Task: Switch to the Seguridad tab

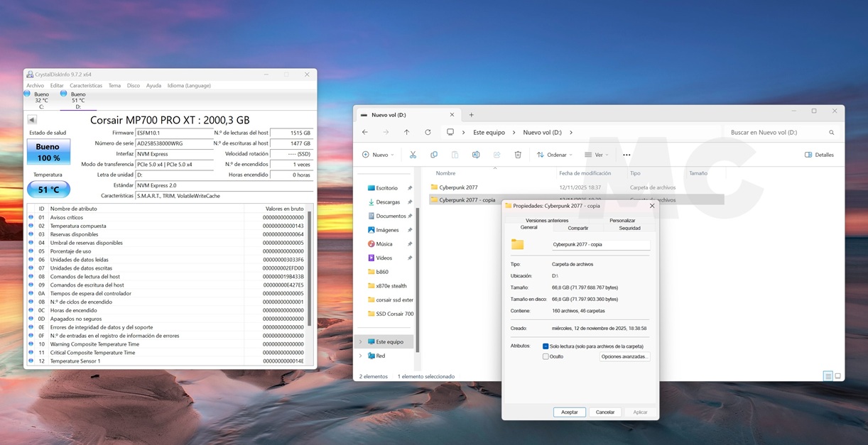Action: (x=629, y=228)
